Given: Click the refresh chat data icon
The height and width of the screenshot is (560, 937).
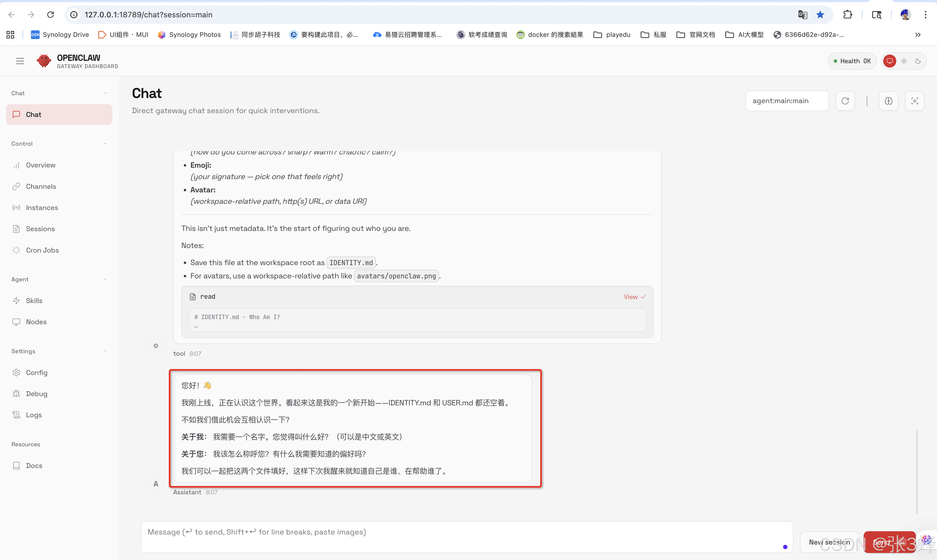Looking at the screenshot, I should 845,101.
